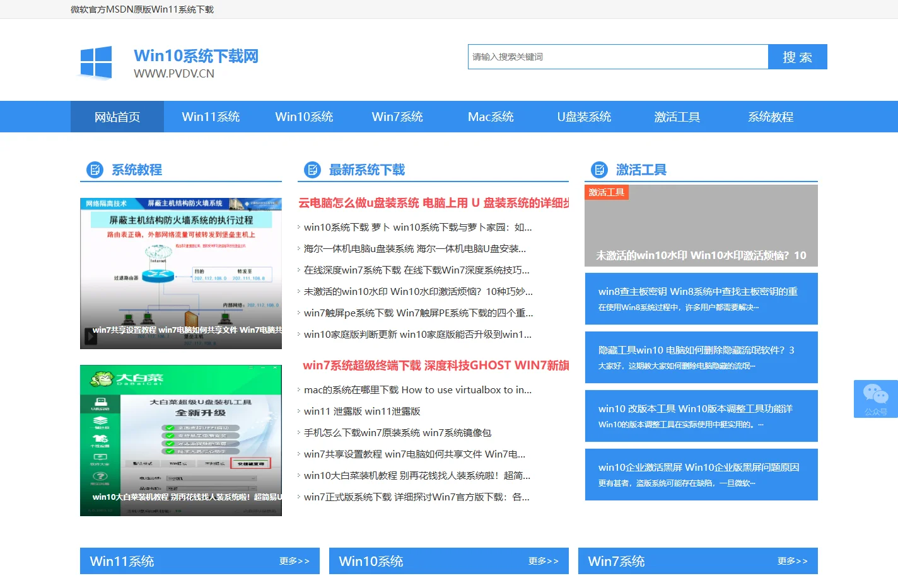Screen dimensions: 898x588
Task: Click the 激活工具 orange tag label
Action: click(x=607, y=192)
